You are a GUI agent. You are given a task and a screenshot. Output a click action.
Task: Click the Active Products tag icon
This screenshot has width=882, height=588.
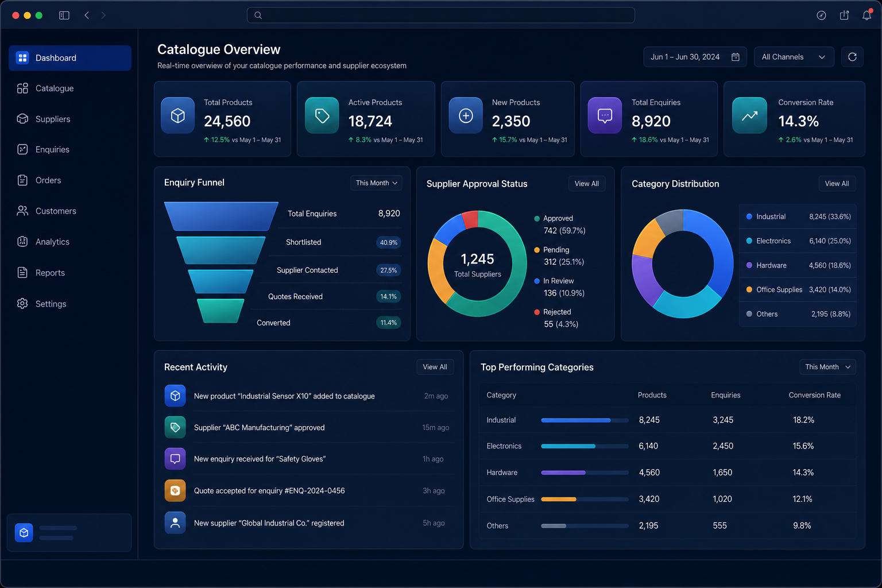(322, 115)
